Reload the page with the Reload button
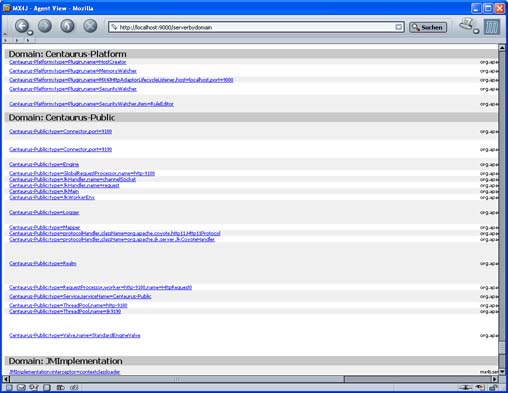 (67, 26)
